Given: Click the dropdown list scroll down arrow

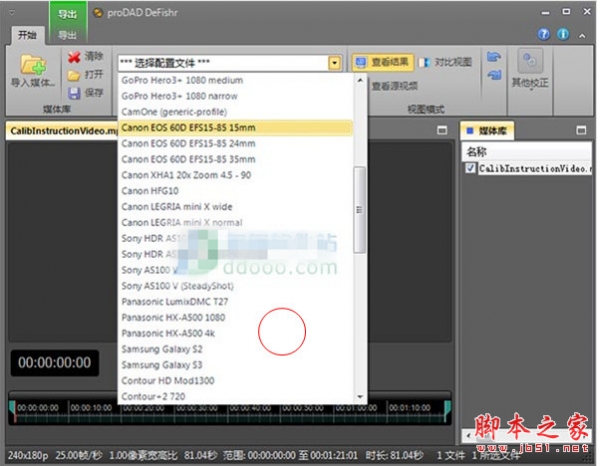Looking at the screenshot, I should pos(360,397).
